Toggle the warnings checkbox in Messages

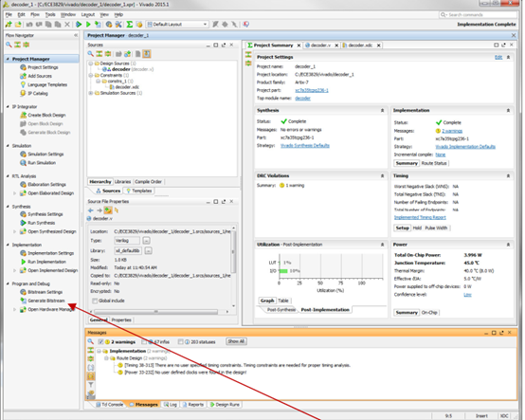[100, 341]
